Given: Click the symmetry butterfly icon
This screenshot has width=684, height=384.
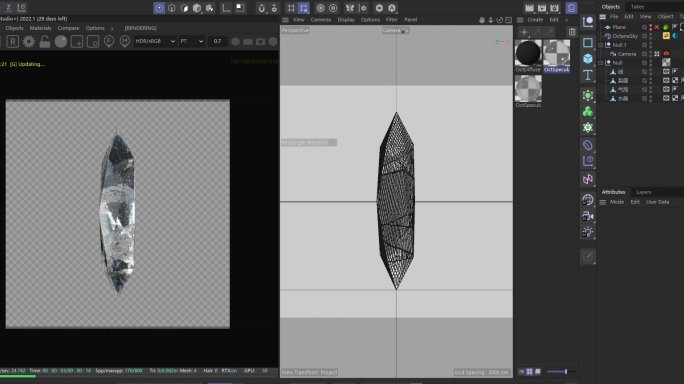Looking at the screenshot, I should (350, 8).
